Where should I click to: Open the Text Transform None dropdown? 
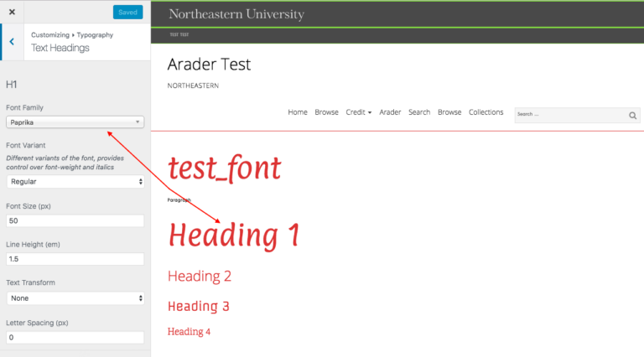(75, 297)
